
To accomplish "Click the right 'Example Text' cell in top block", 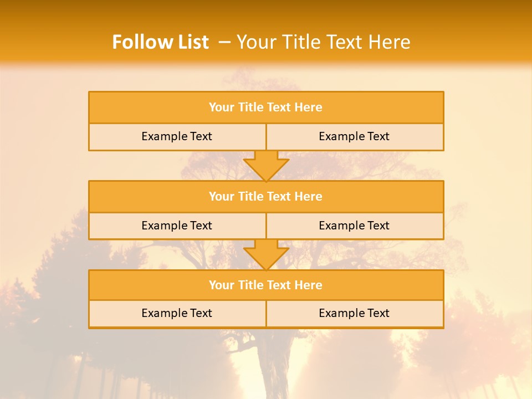I will [x=355, y=136].
